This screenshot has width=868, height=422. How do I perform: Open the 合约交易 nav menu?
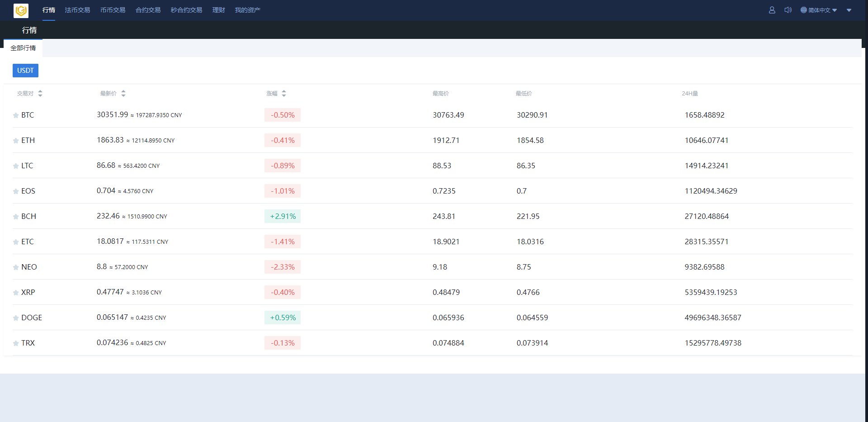(148, 10)
